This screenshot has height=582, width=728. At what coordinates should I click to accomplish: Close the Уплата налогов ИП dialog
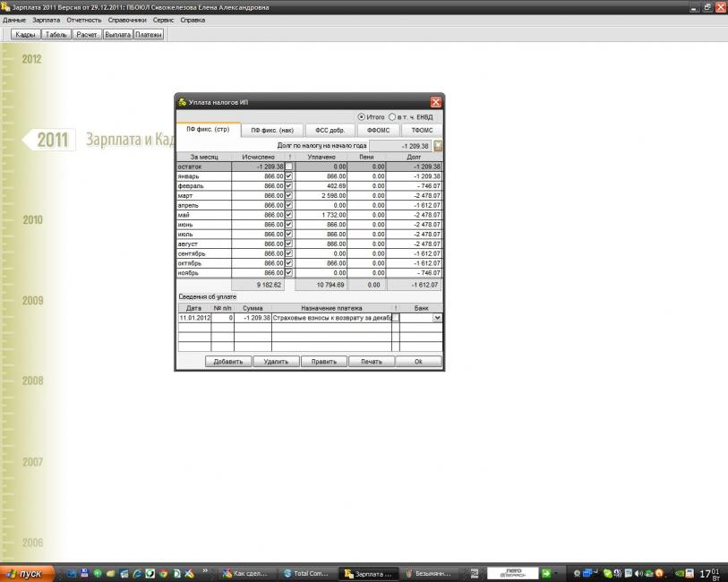click(435, 102)
